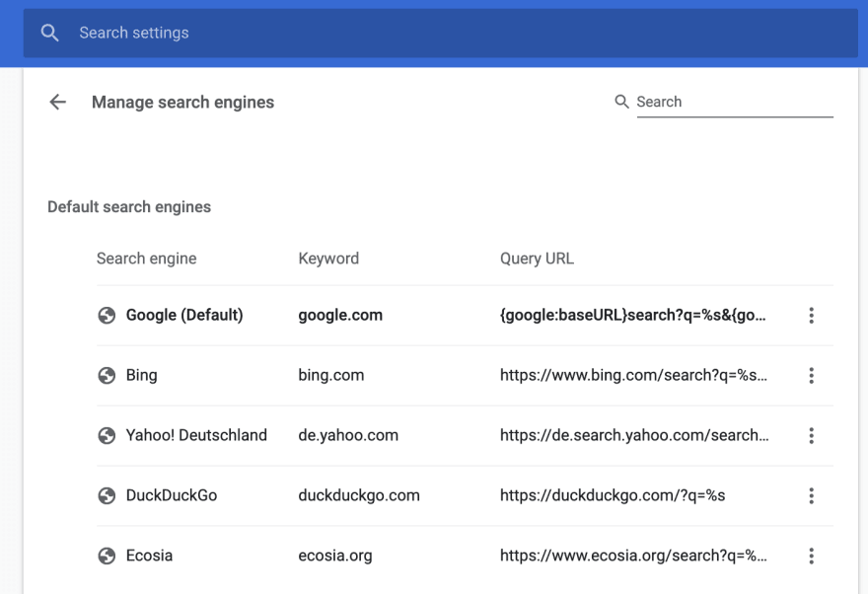
Task: Select the DuckDuckGo engine name
Action: coord(172,495)
